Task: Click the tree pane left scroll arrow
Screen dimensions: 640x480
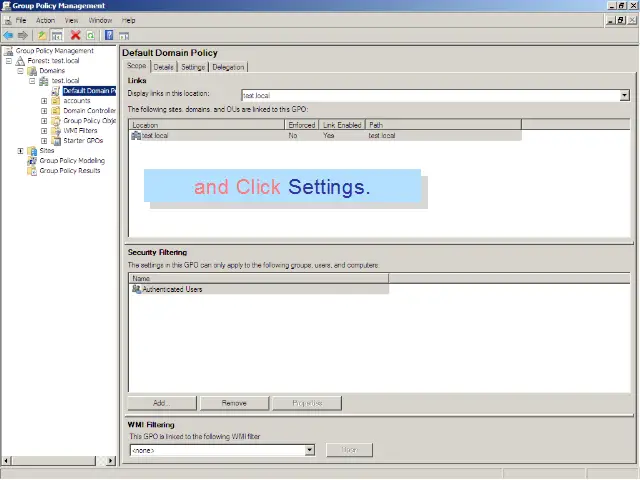Action: (6, 461)
